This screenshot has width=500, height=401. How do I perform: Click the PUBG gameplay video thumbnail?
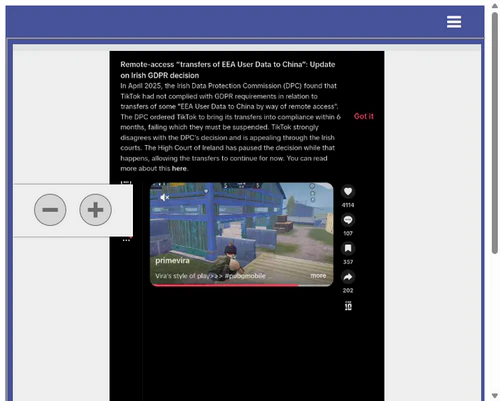coord(242,234)
